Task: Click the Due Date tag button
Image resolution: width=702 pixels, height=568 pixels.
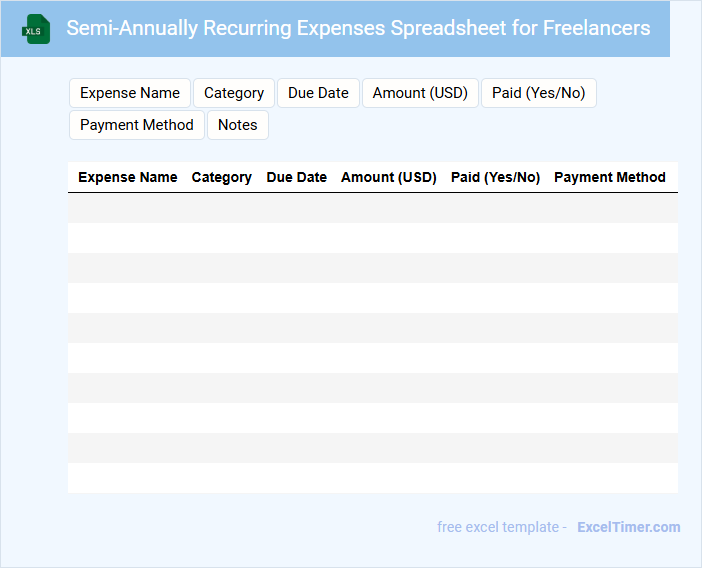Action: [x=318, y=93]
